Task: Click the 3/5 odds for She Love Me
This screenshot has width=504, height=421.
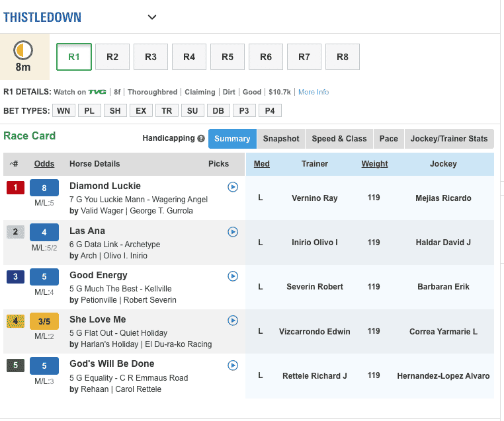Action: click(x=44, y=321)
